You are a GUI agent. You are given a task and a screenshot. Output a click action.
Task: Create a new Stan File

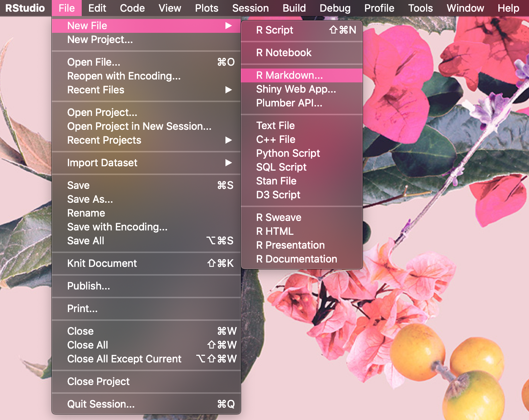tap(302, 181)
